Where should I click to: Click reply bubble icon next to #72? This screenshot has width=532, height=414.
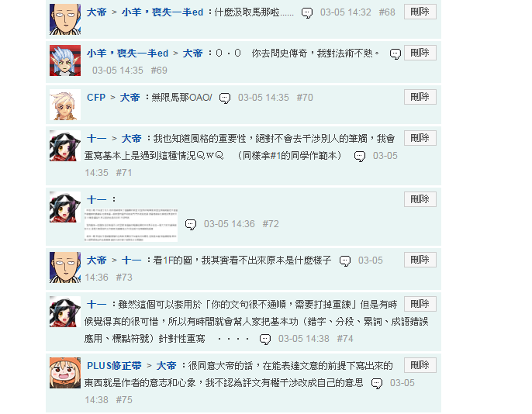tap(191, 225)
